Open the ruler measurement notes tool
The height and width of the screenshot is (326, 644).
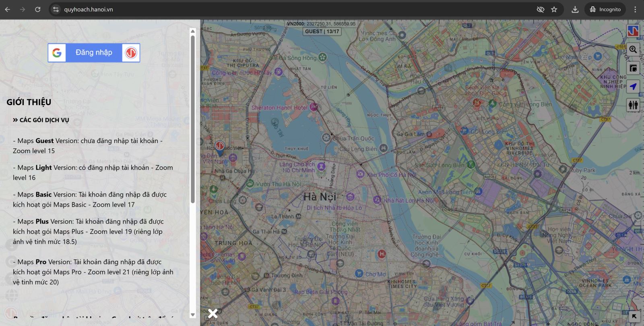[633, 68]
